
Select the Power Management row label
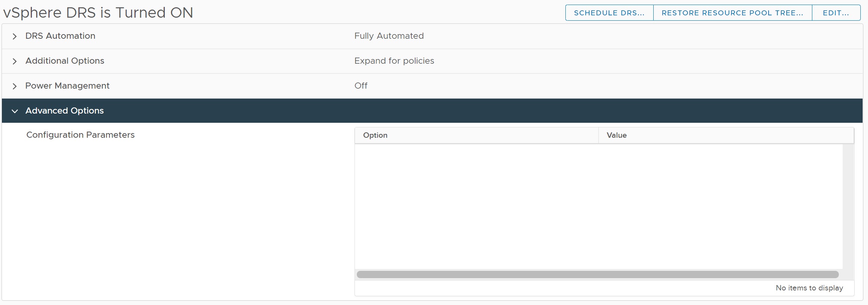coord(67,86)
